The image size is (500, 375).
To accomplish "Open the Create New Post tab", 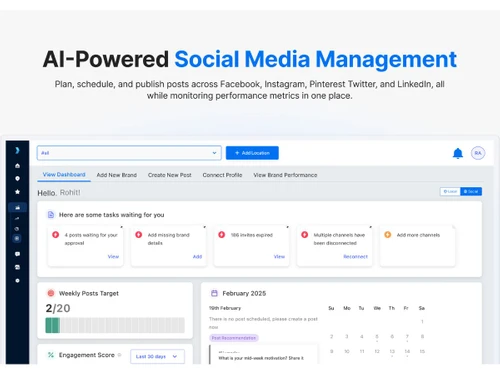I will click(170, 175).
